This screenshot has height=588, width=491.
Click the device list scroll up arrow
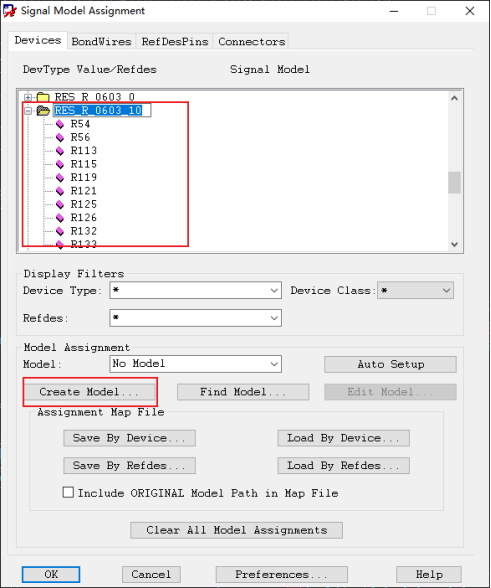[454, 98]
